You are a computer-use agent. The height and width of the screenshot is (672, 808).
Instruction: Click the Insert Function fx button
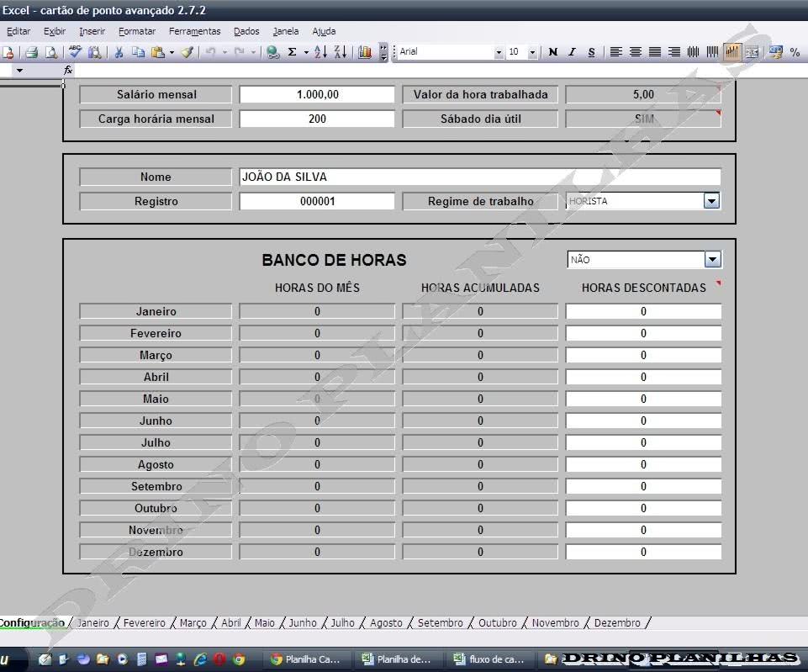point(68,71)
